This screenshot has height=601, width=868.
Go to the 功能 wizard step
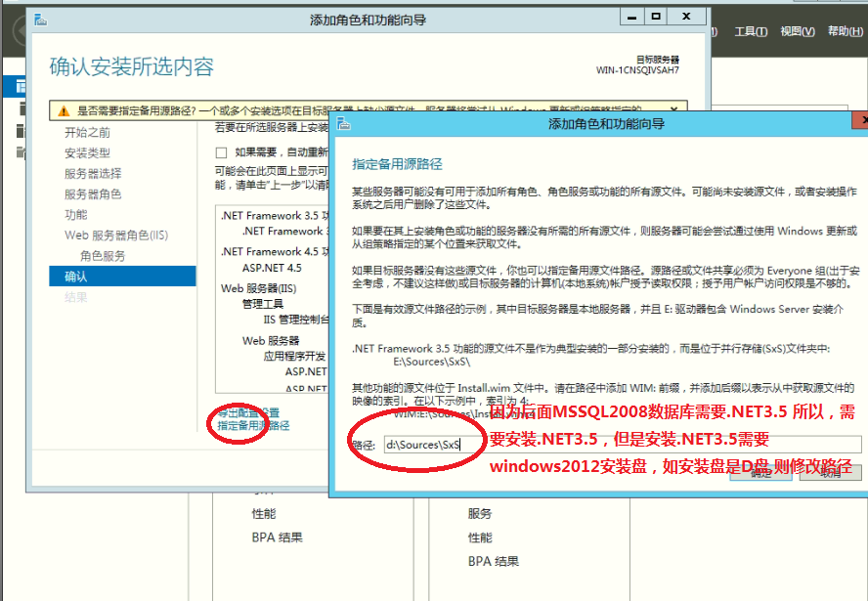tap(76, 215)
